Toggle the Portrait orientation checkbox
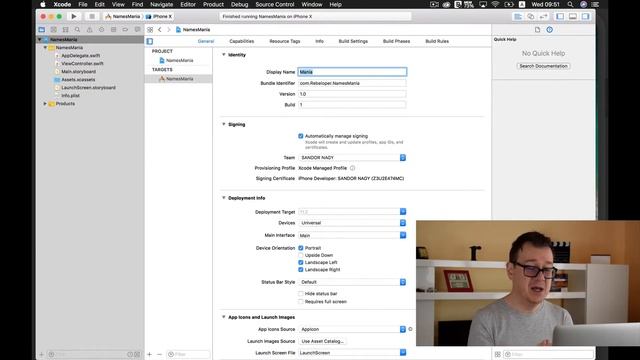The height and width of the screenshot is (360, 640). click(x=301, y=248)
